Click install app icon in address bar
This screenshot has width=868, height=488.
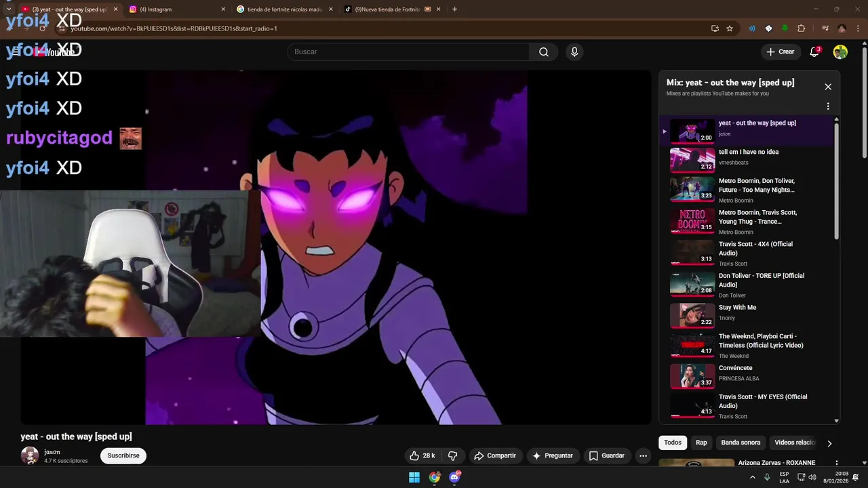[715, 28]
